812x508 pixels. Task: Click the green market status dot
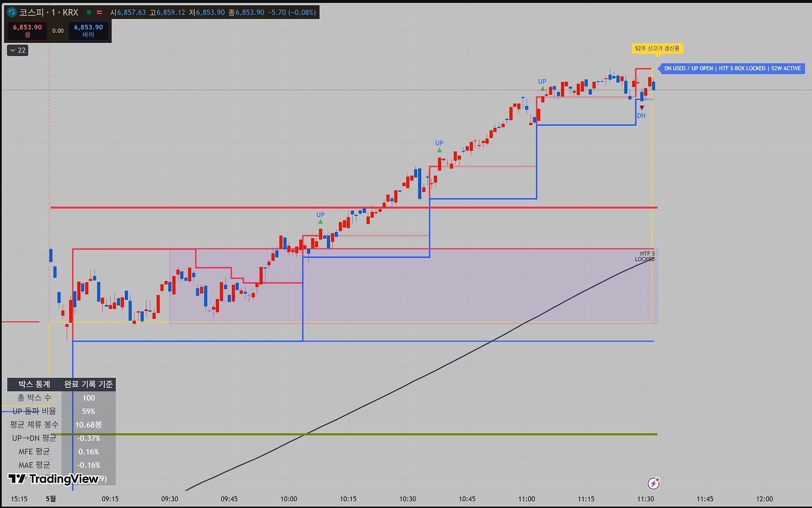89,12
